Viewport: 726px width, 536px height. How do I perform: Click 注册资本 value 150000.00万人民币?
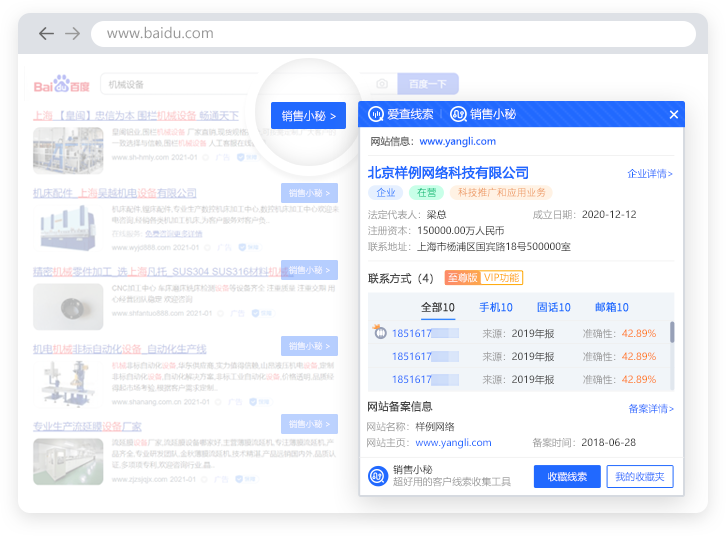click(461, 231)
